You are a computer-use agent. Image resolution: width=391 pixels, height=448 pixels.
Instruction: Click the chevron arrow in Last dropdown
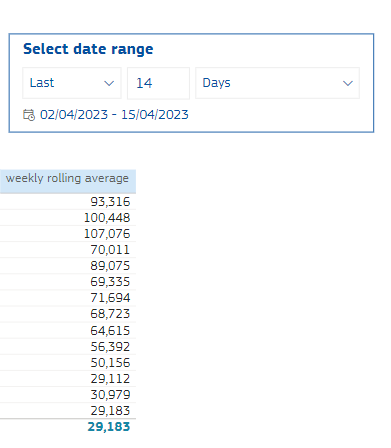pos(109,83)
